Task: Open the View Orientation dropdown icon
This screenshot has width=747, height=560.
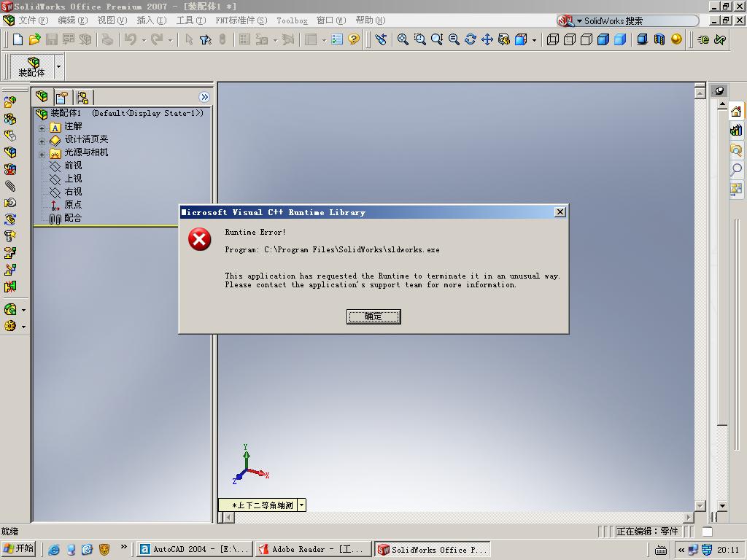Action: tap(534, 41)
